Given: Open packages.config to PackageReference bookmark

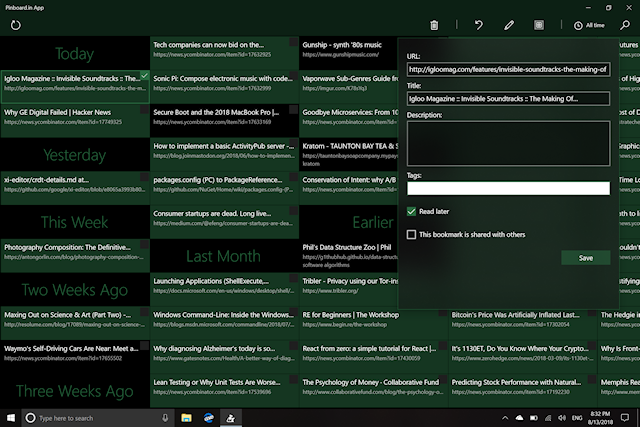Looking at the screenshot, I should click(224, 188).
